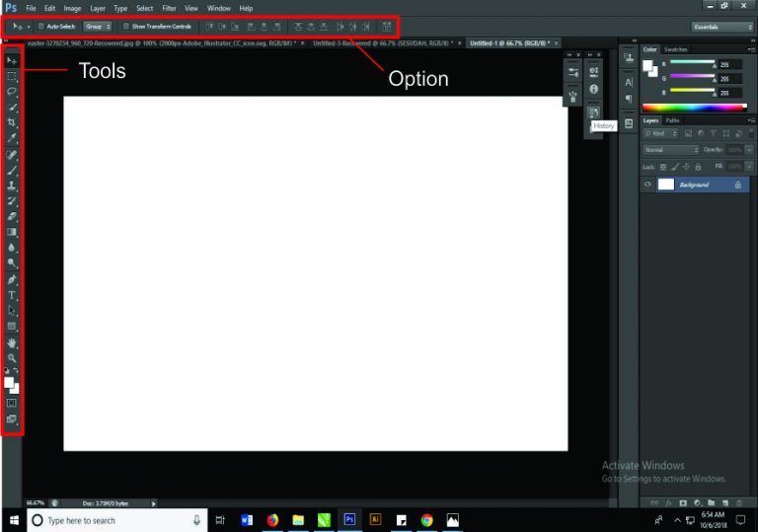Image resolution: width=758 pixels, height=532 pixels.
Task: Open the Opacity slider arrow
Action: pos(749,150)
